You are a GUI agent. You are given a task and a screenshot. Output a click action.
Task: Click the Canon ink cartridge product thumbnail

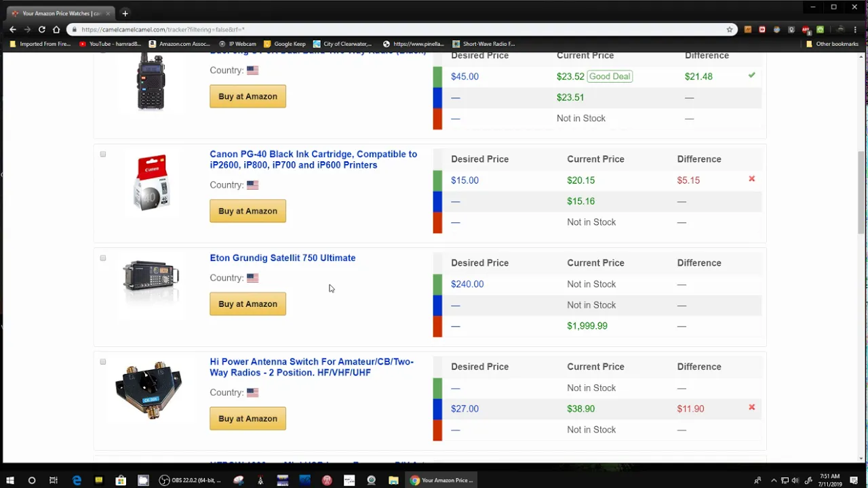pos(151,183)
